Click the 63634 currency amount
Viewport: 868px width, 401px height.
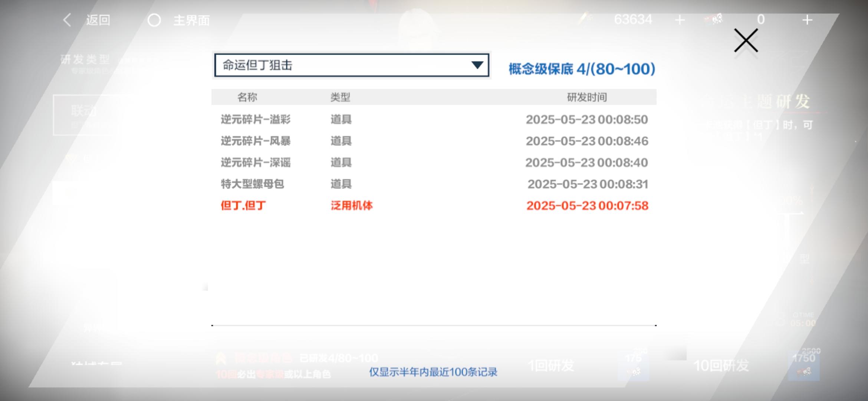[633, 19]
